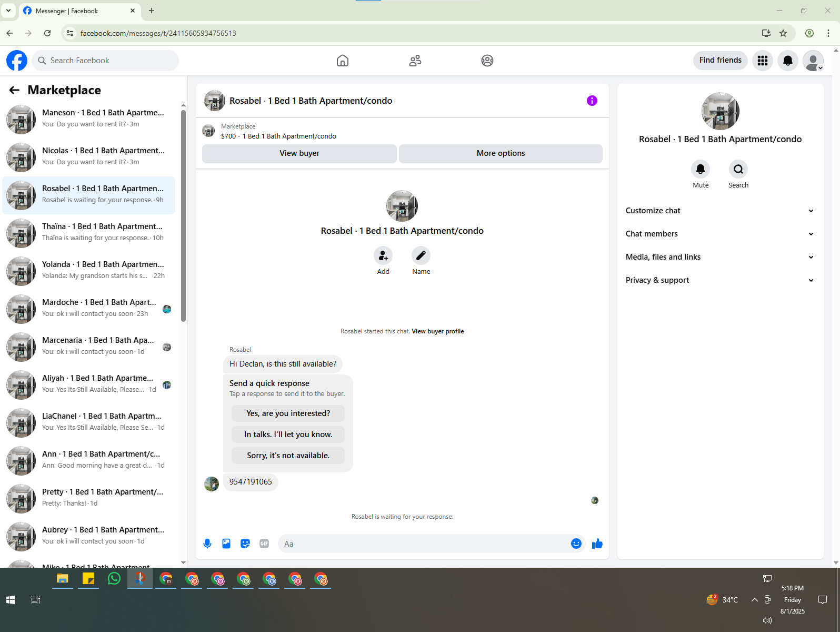Send quick reply 'Yes, are you interested?'
This screenshot has height=632, width=840.
pos(288,413)
